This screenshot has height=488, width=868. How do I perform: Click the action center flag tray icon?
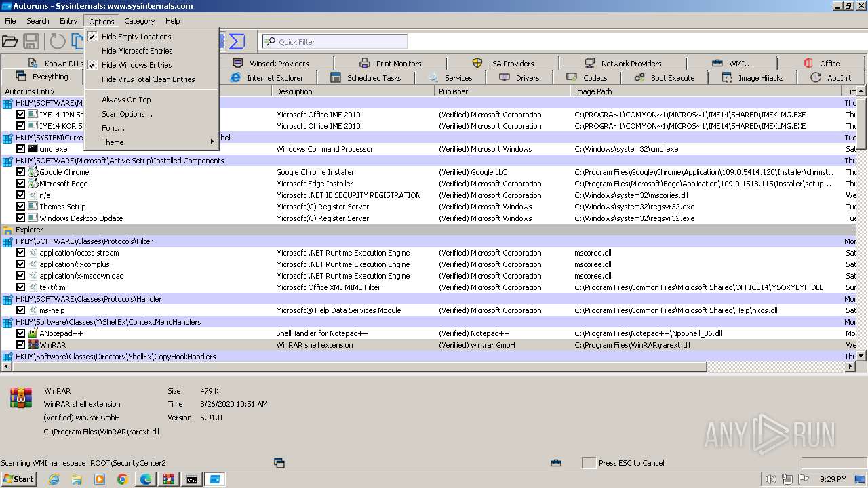[x=804, y=479]
